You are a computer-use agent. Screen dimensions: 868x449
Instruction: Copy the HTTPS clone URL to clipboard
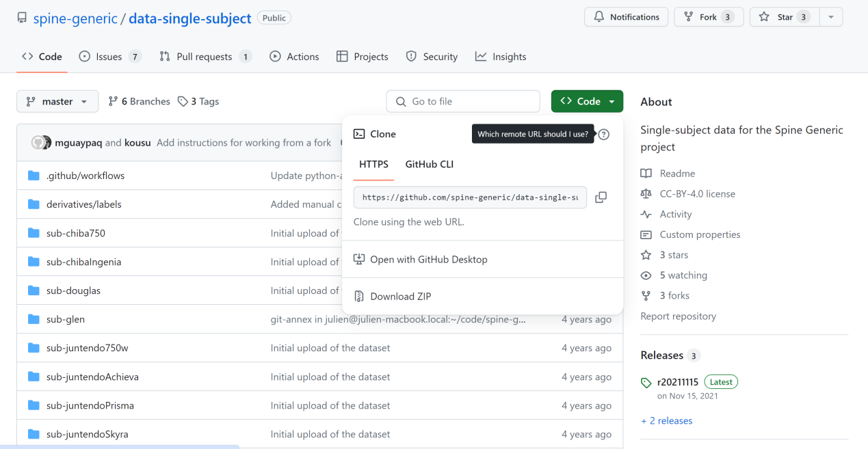(601, 198)
